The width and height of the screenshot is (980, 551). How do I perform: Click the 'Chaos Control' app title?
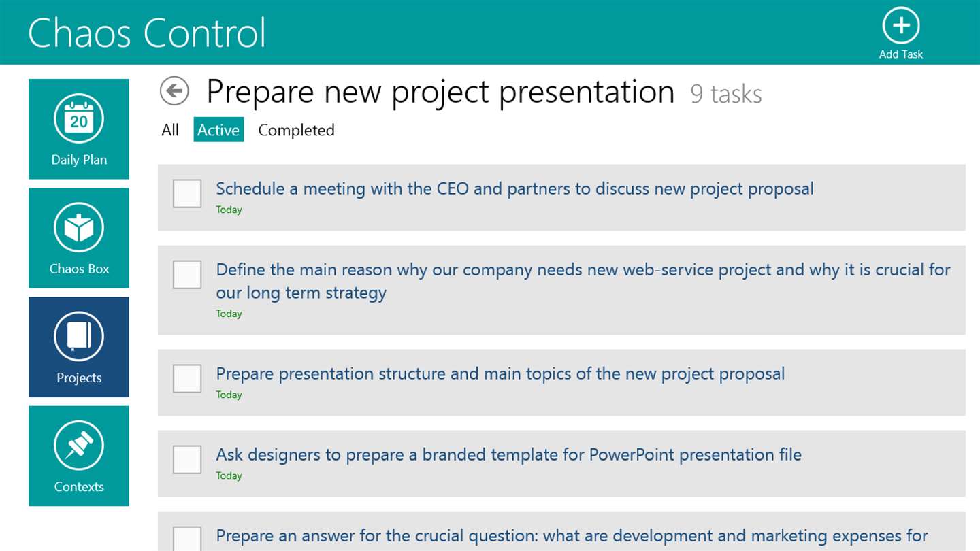pos(147,32)
